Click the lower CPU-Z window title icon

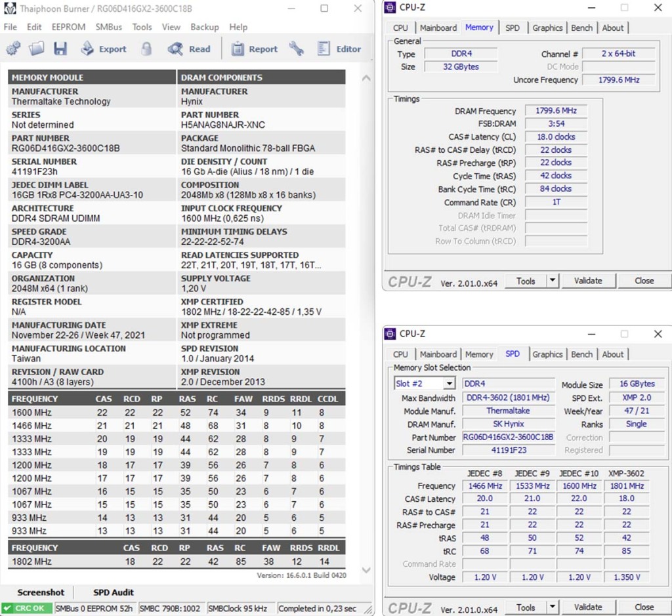390,334
